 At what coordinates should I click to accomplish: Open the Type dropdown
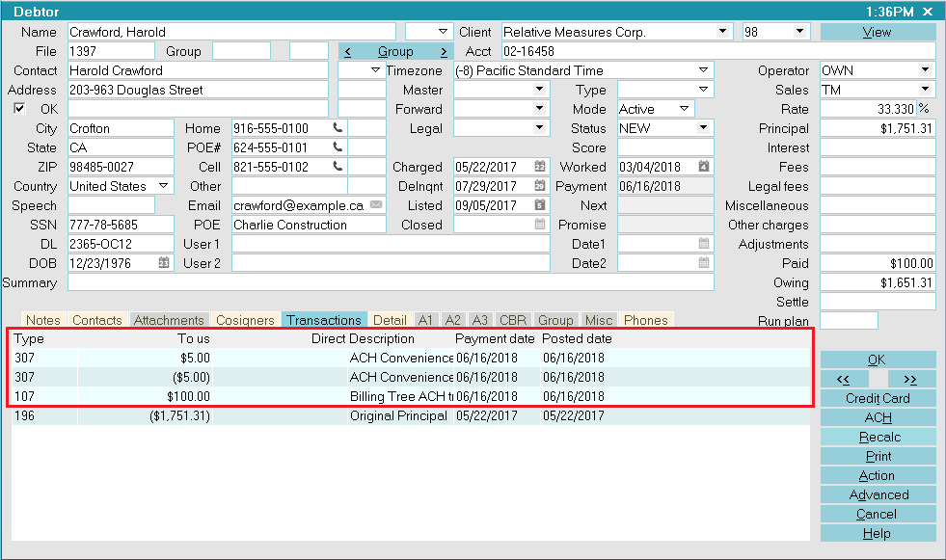703,90
